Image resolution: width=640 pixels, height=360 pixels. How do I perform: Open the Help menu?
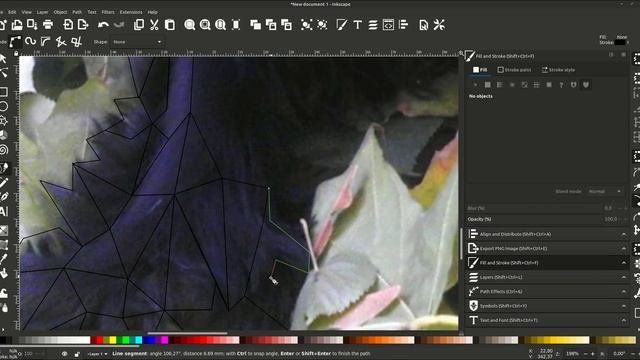click(152, 12)
